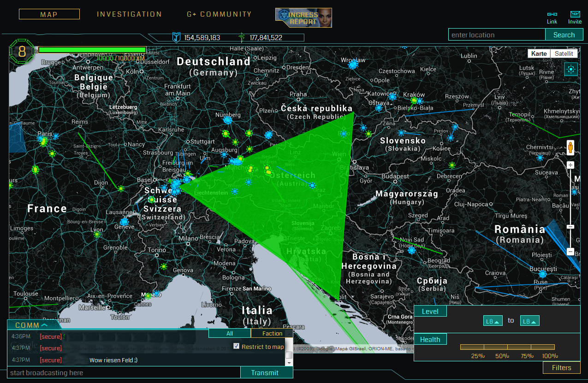Open the maximum level L8 dropdown

click(529, 321)
